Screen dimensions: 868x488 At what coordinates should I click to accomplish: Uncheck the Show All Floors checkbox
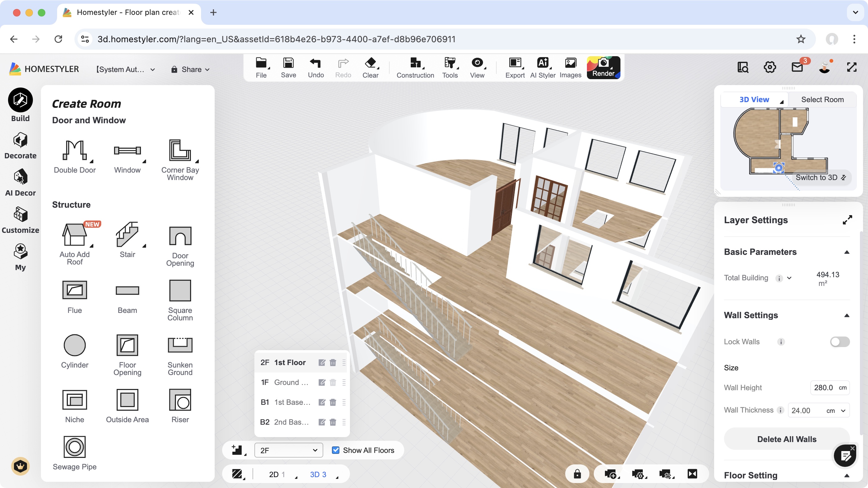pos(335,450)
